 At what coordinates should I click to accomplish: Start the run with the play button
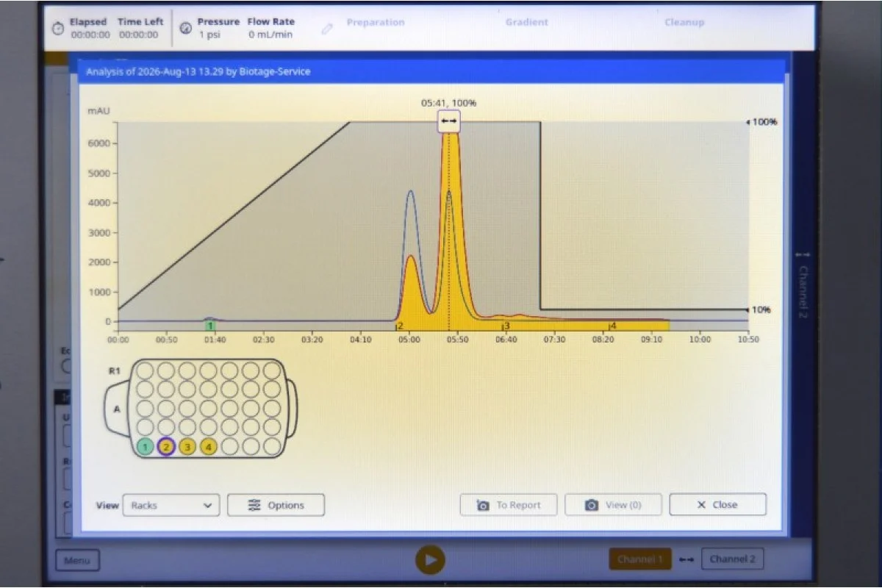tap(430, 560)
